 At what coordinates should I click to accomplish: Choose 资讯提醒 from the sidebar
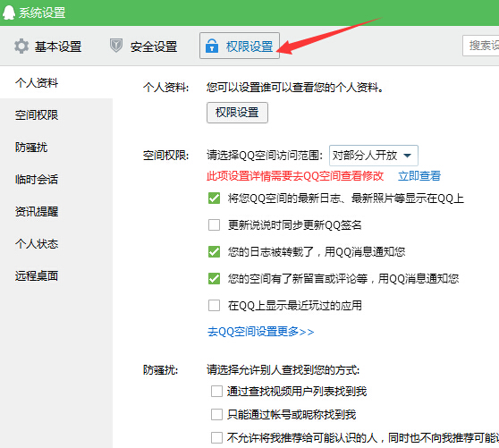37,211
